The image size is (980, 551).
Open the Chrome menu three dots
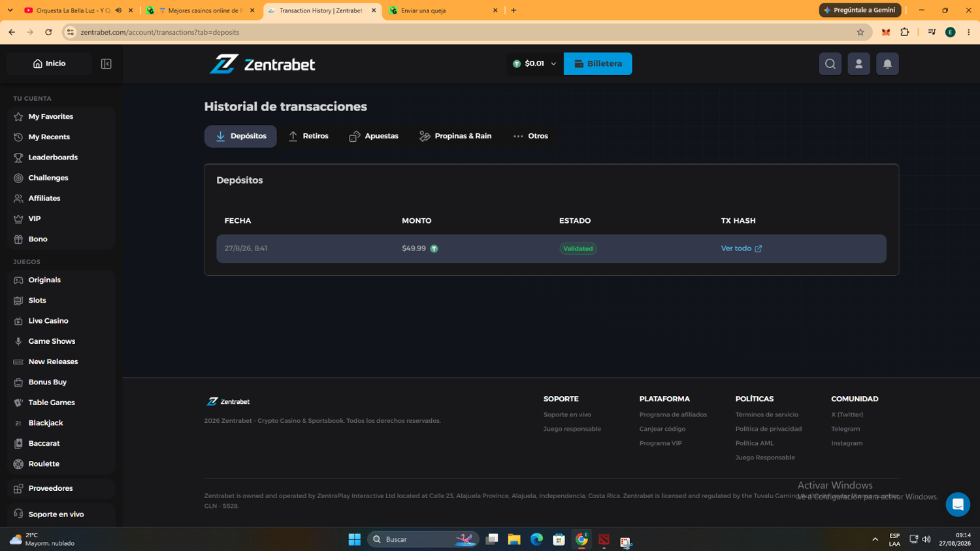click(x=969, y=32)
